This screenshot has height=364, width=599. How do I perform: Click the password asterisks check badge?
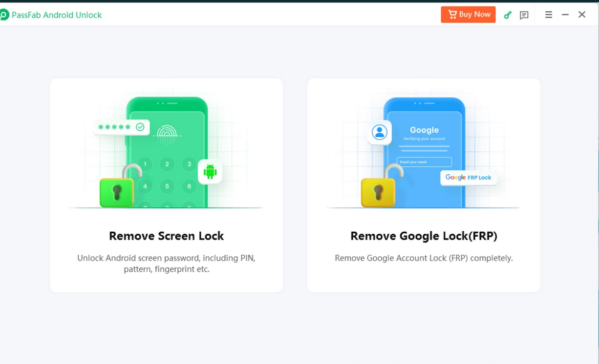pyautogui.click(x=122, y=127)
